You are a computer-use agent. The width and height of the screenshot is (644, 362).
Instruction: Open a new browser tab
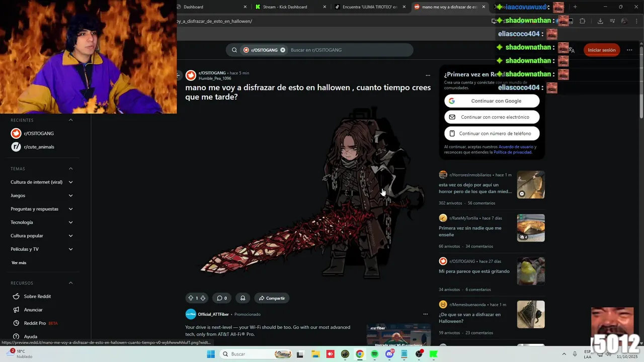[x=575, y=7]
